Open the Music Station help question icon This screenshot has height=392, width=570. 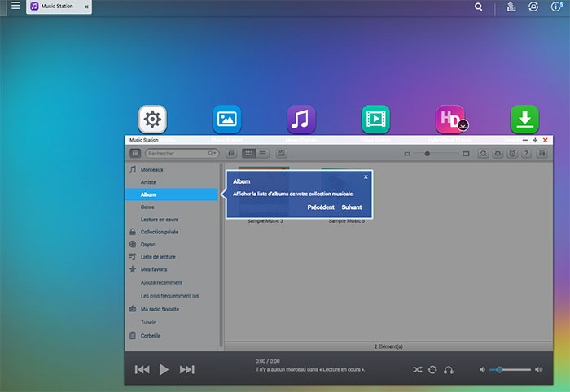pos(526,154)
